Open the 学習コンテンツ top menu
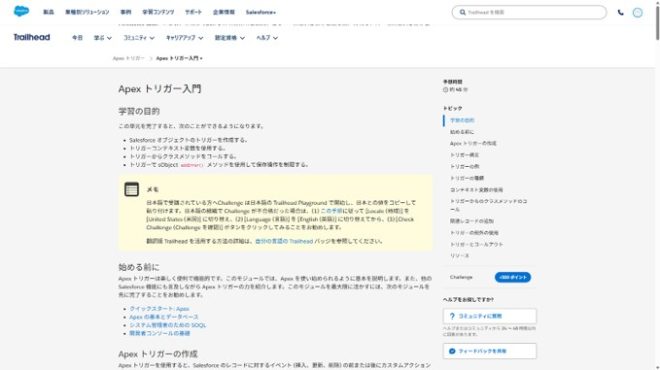 (158, 12)
